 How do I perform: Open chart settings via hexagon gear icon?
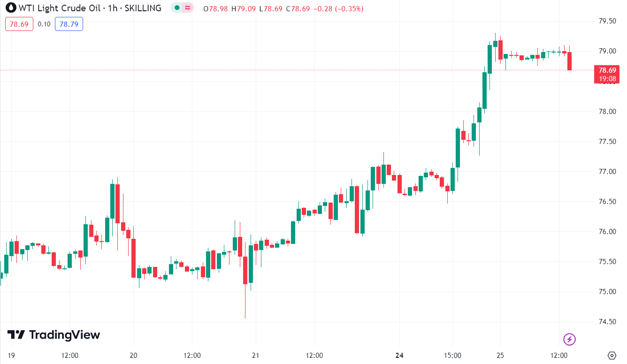coord(612,355)
